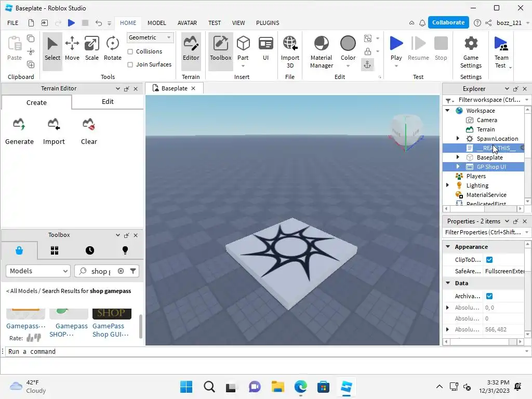Select the Scale tool

(x=91, y=48)
